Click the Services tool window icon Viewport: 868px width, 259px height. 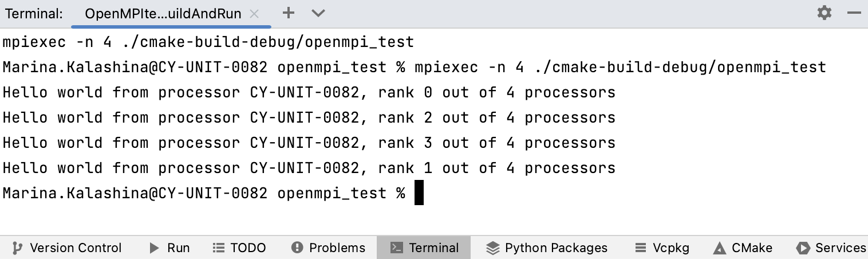click(803, 248)
